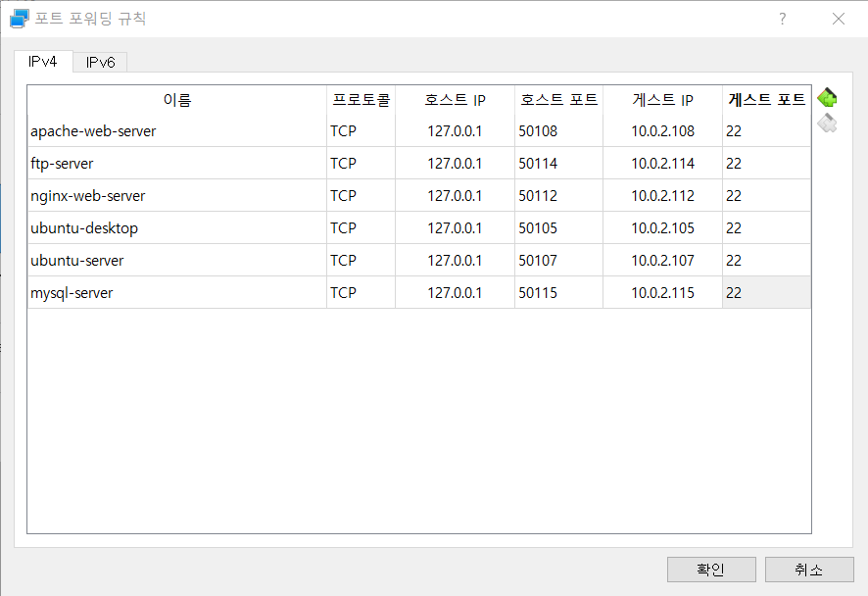
Task: Click host port 50105 cell
Action: click(558, 227)
